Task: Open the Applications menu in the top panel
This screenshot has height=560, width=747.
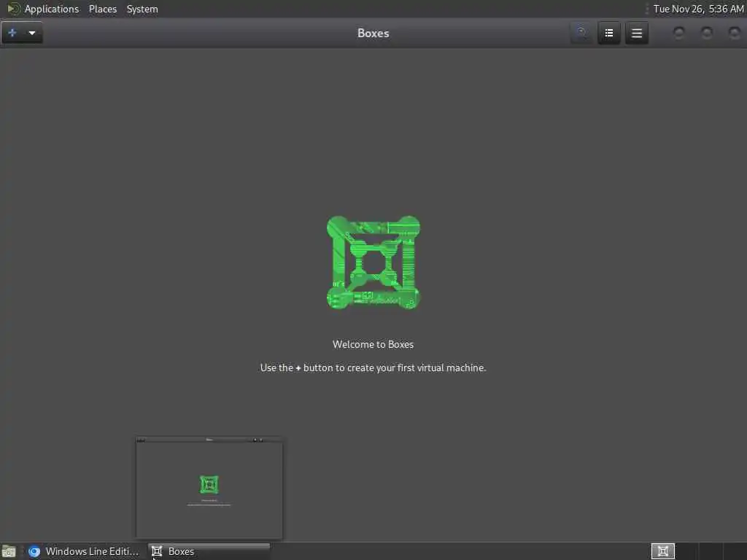Action: tap(52, 9)
